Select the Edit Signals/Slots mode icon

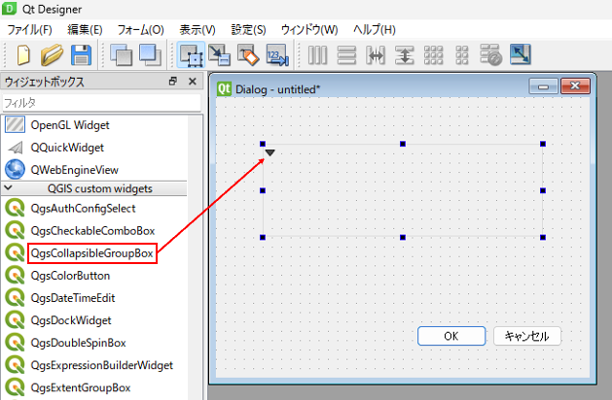click(219, 55)
